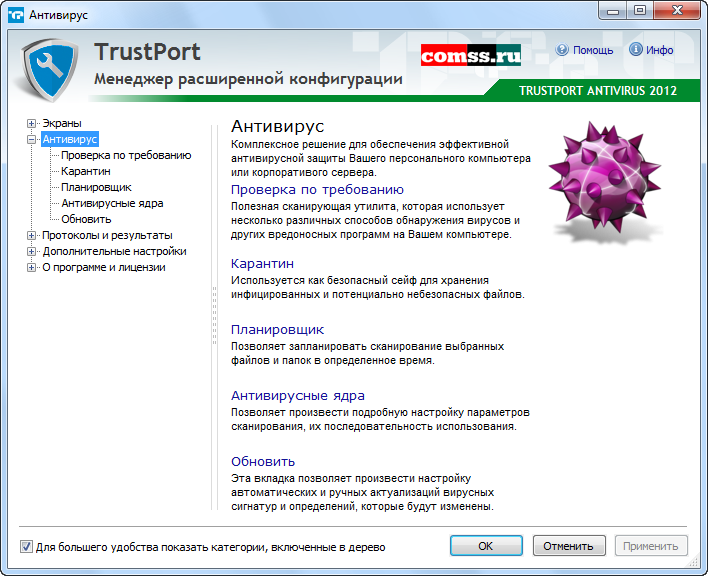Select Дополнительные настройки in the tree
This screenshot has width=708, height=576.
coord(114,251)
